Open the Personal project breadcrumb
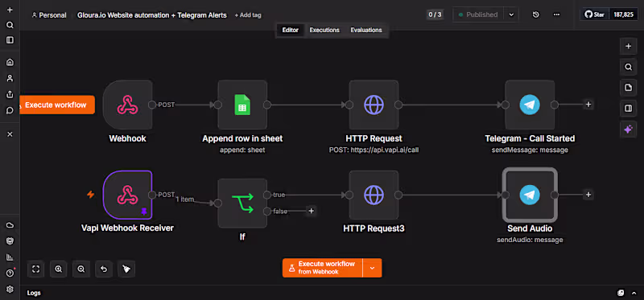This screenshot has width=644, height=300. tap(49, 15)
